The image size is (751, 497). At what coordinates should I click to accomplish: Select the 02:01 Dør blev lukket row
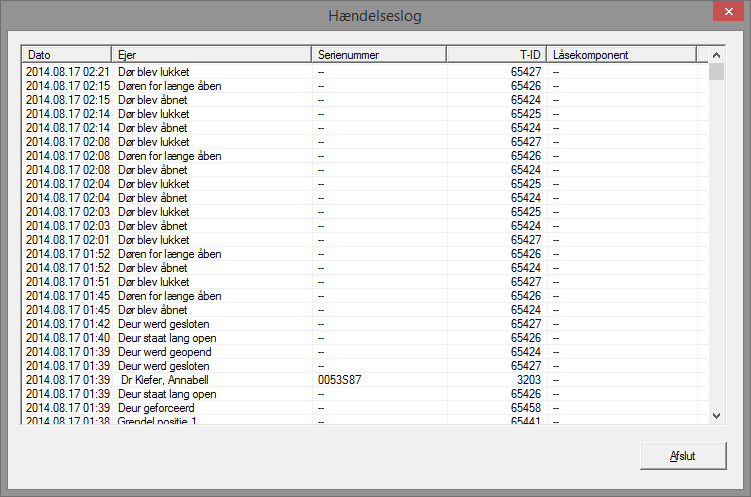153,240
